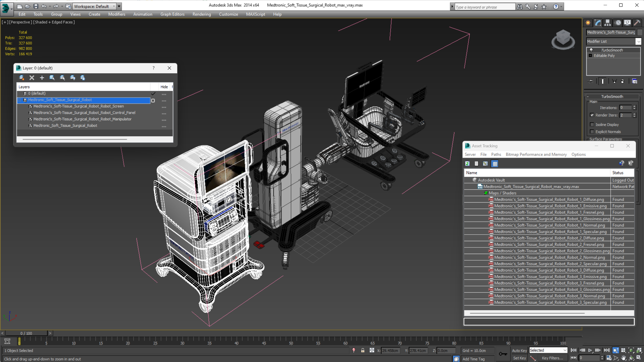Toggle hide for Robot_Screen object
Viewport: 644px width, 362px height.
click(x=164, y=107)
